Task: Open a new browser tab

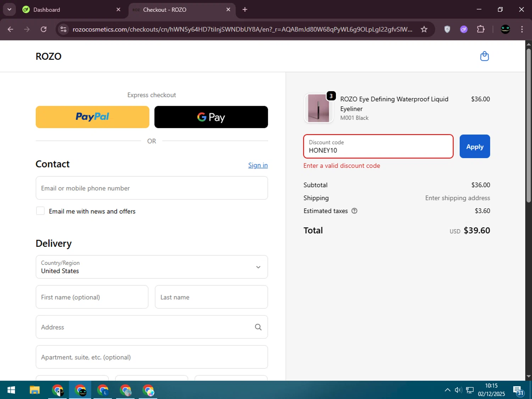Action: point(245,10)
